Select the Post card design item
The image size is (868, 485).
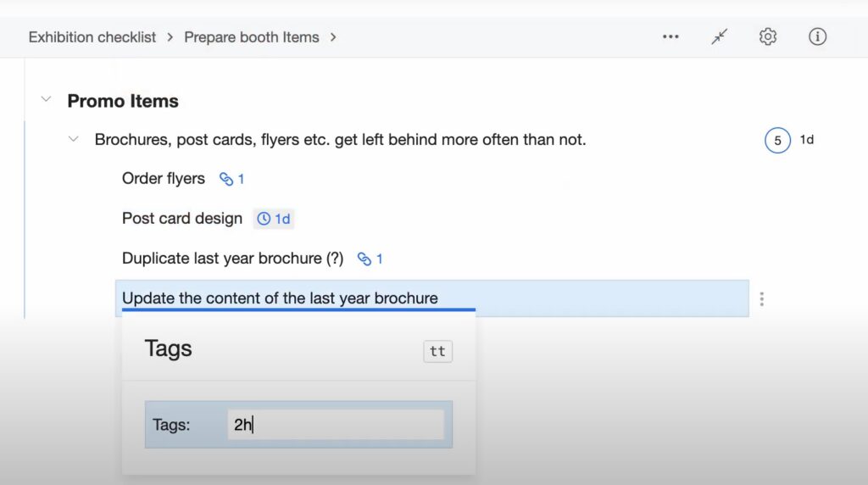pyautogui.click(x=182, y=219)
